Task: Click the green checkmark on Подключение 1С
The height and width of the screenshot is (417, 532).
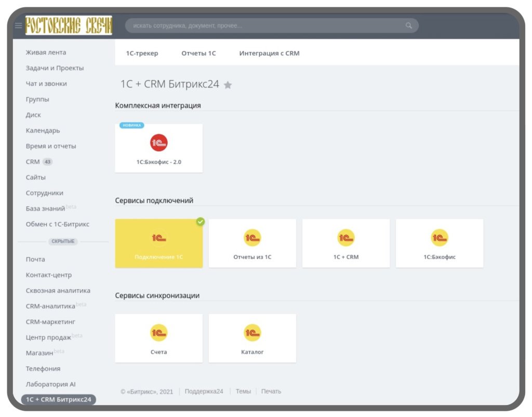Action: point(201,221)
